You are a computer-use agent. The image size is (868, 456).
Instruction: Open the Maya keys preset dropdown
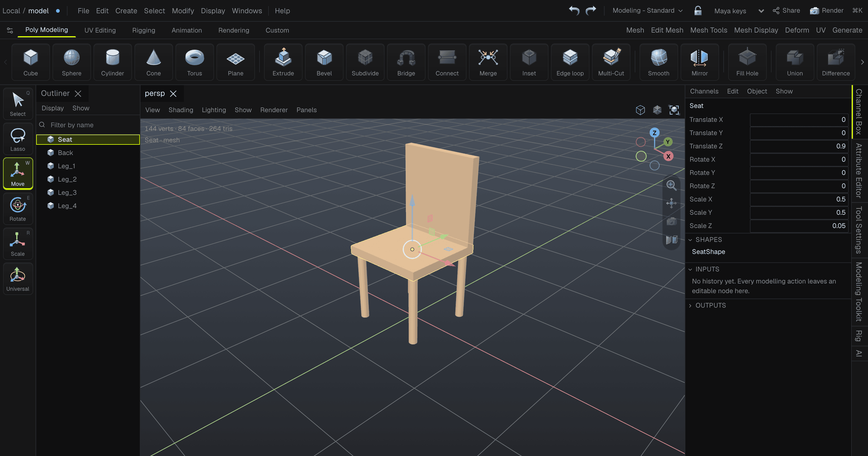pyautogui.click(x=739, y=11)
